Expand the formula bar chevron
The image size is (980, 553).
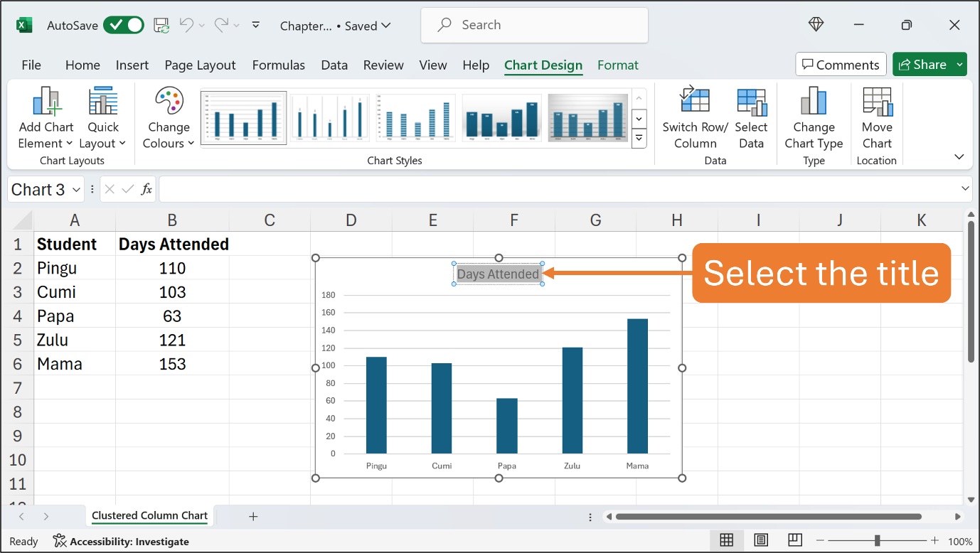(x=965, y=189)
